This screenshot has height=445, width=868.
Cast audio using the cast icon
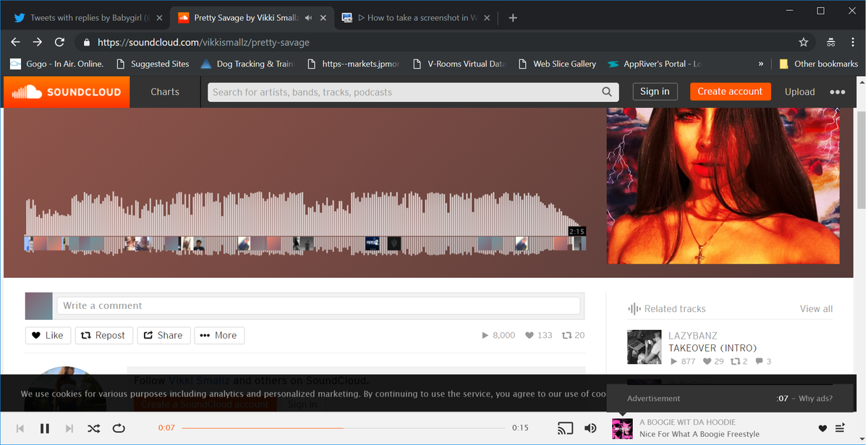point(566,428)
